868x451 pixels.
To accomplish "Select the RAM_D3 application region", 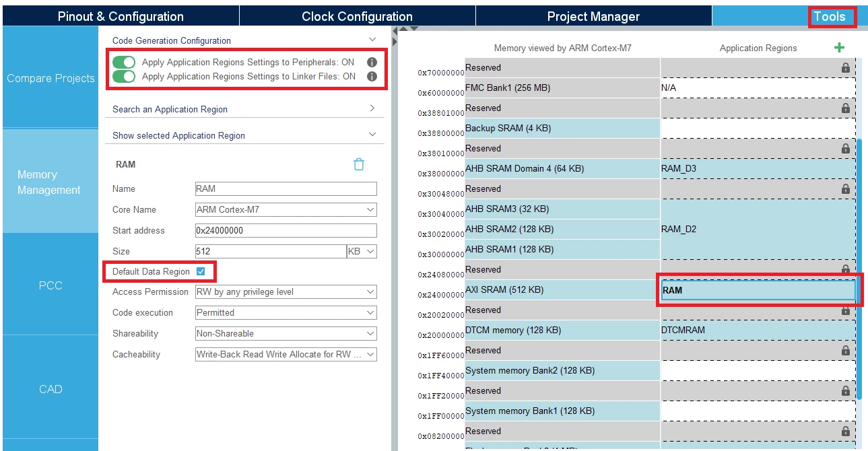I will point(758,169).
